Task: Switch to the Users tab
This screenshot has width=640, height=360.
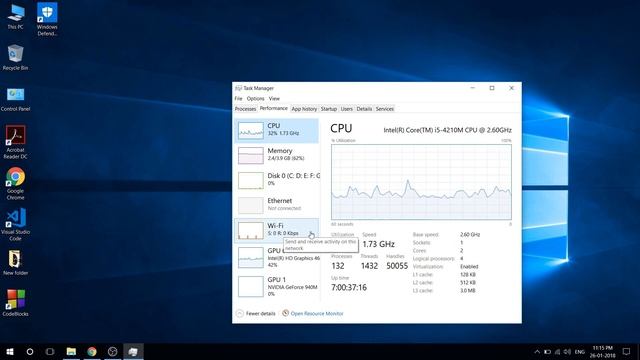Action: pos(347,109)
